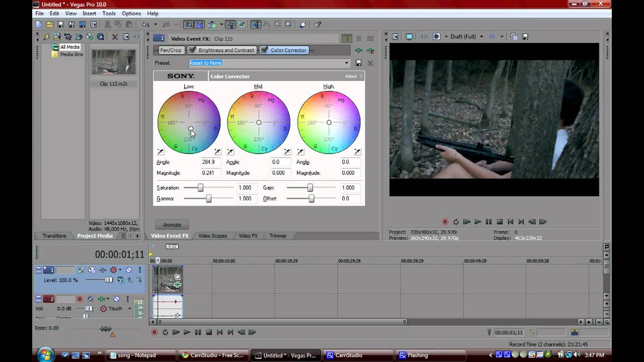Invert phase on audio track 2
Screen dimensions: 644x362
91,299
